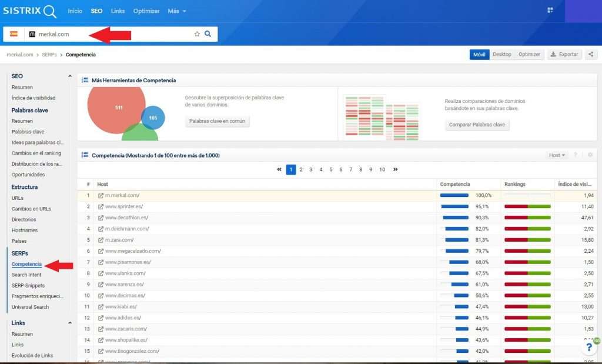Screen dimensions: 602x364
Task: Click the Spanish flag country selector
Action: [14, 34]
